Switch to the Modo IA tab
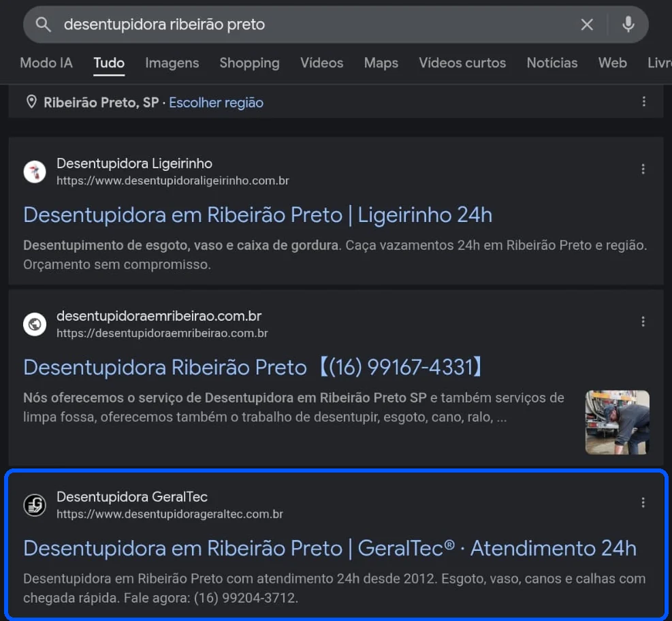 tap(46, 63)
